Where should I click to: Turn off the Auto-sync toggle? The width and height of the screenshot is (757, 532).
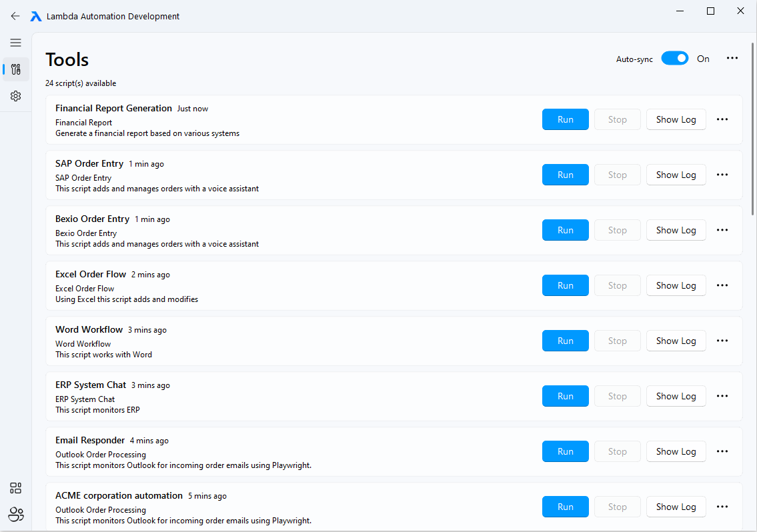pos(674,58)
